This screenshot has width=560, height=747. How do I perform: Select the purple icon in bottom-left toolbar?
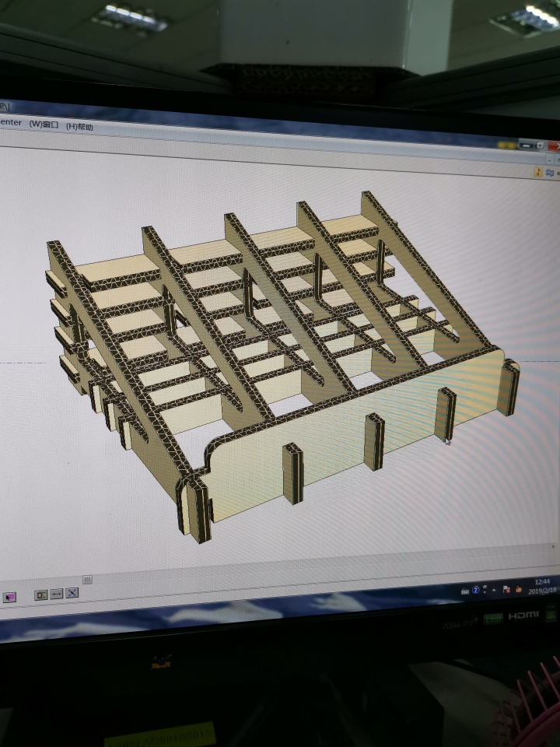point(10,597)
